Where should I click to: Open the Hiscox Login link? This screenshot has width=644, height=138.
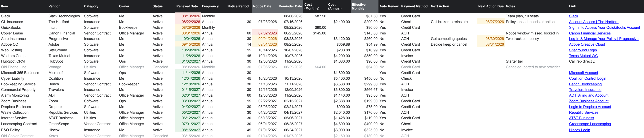click(579, 130)
